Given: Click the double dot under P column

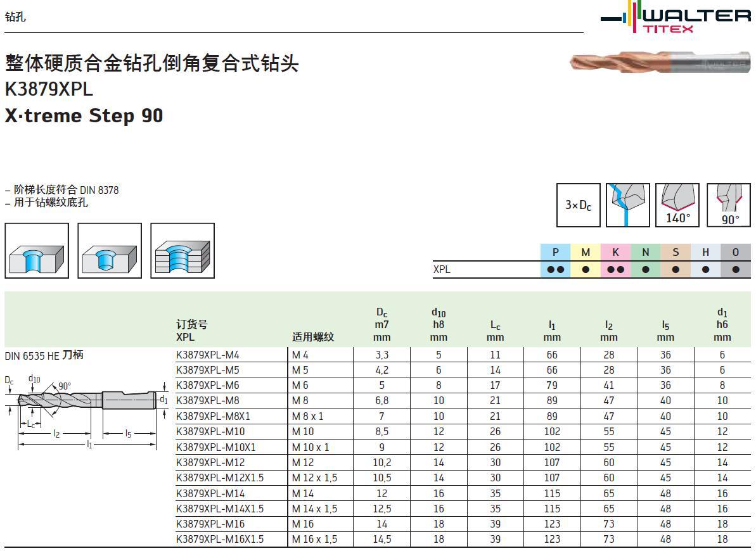Looking at the screenshot, I should (x=555, y=269).
